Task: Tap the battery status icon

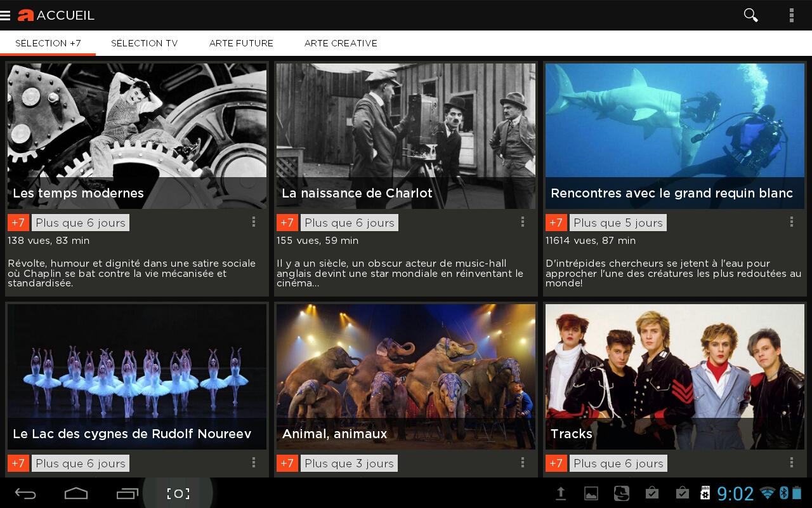Action: pyautogui.click(x=797, y=493)
